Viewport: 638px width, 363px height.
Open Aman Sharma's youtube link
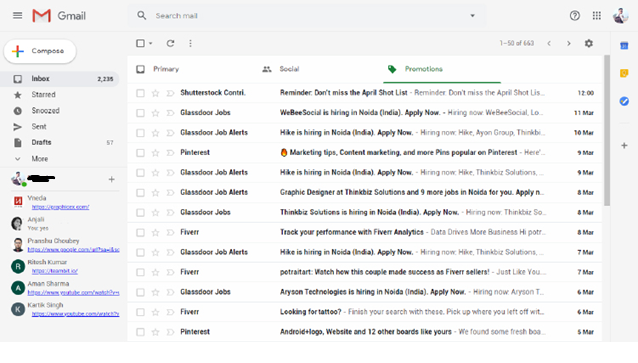(74, 292)
